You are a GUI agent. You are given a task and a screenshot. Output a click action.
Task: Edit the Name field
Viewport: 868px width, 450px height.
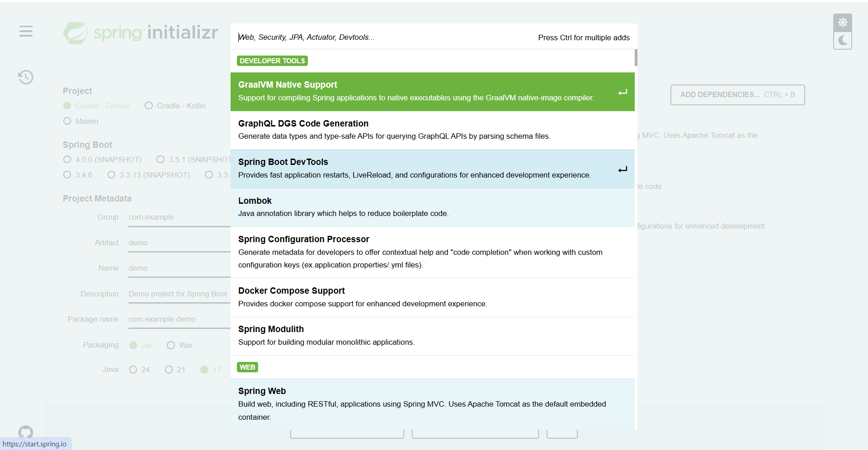[x=179, y=268]
